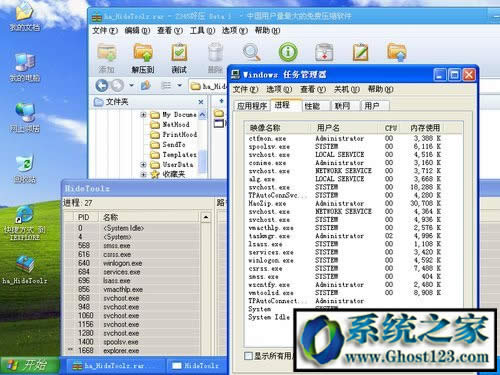Click the view mode list icon
Screen dimensions: 500x375
tap(166, 86)
